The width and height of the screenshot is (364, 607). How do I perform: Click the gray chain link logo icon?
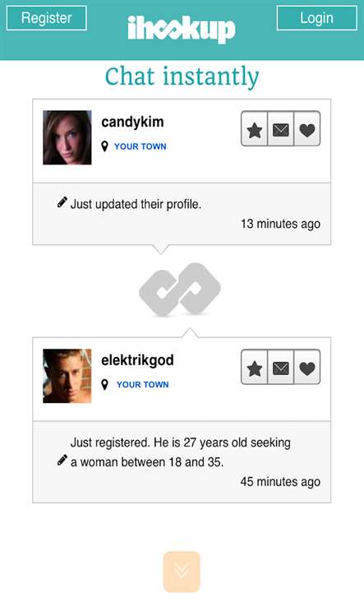click(x=180, y=289)
